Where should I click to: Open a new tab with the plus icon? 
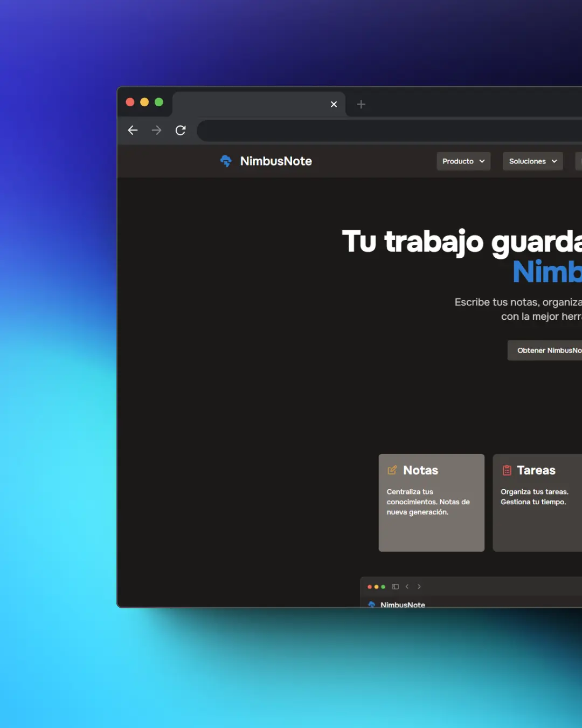pos(361,105)
